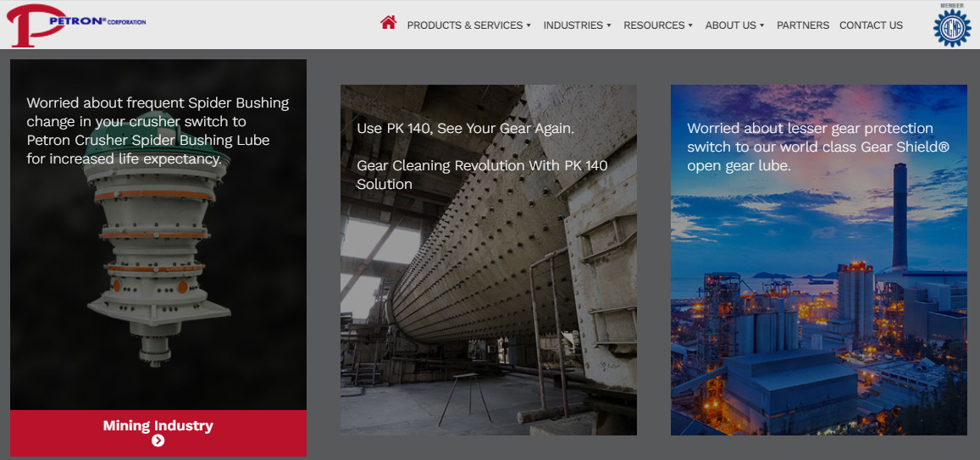Expand the Industries dropdown arrow
The height and width of the screenshot is (460, 980).
[x=609, y=25]
